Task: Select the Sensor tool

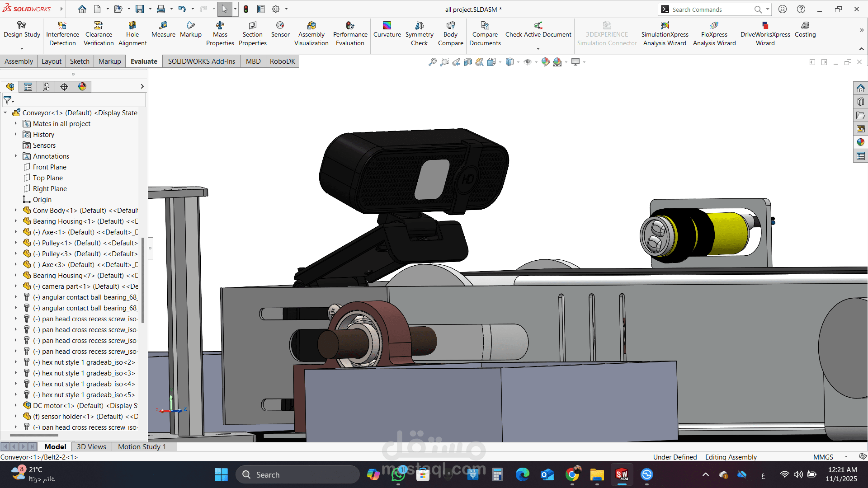Action: 280,29
